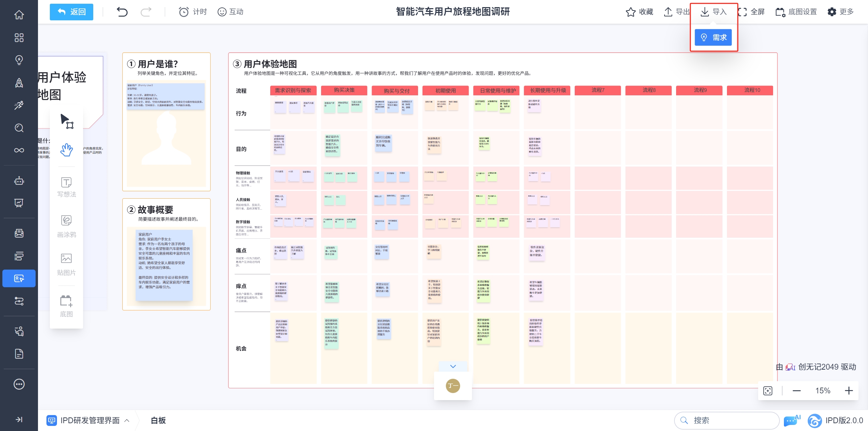Viewport: 868px width, 431px height.
Task: Collapse the user avatar panel chevron
Action: pos(453,366)
